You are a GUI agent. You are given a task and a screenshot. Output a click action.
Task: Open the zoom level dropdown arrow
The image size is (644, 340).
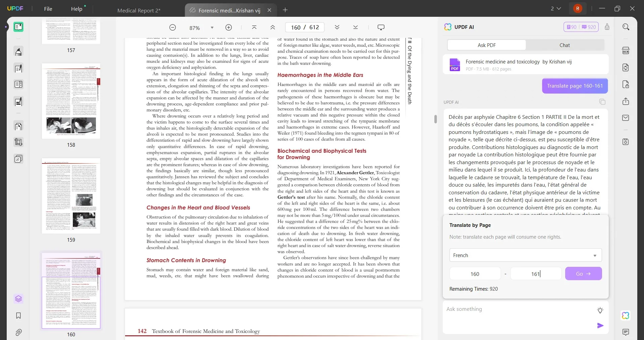212,28
